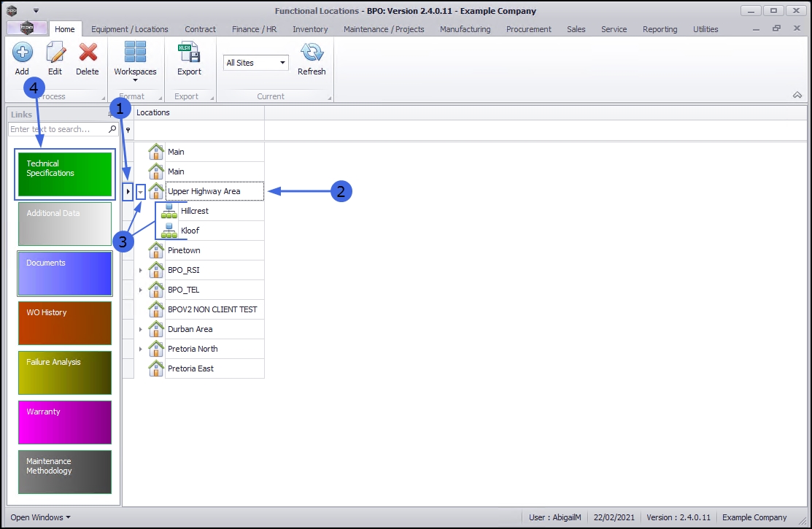Image resolution: width=812 pixels, height=529 pixels.
Task: Select the Pretoria East row
Action: click(x=214, y=368)
